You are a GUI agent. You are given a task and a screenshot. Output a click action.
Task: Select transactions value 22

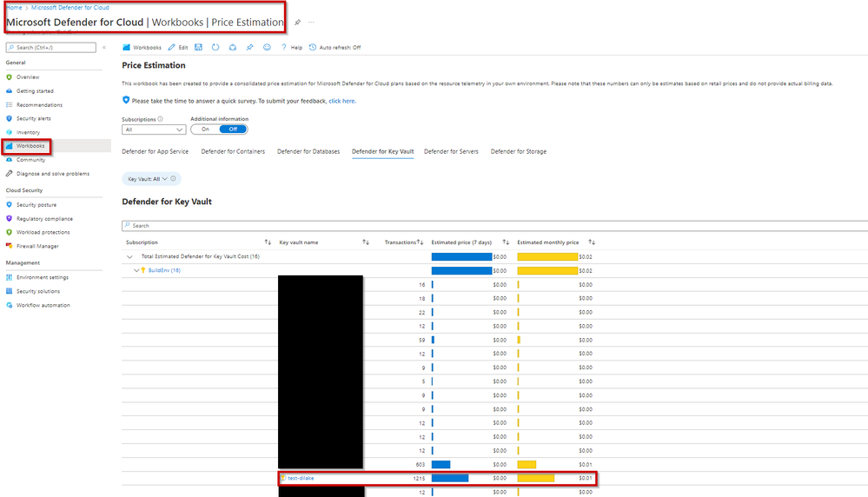421,312
